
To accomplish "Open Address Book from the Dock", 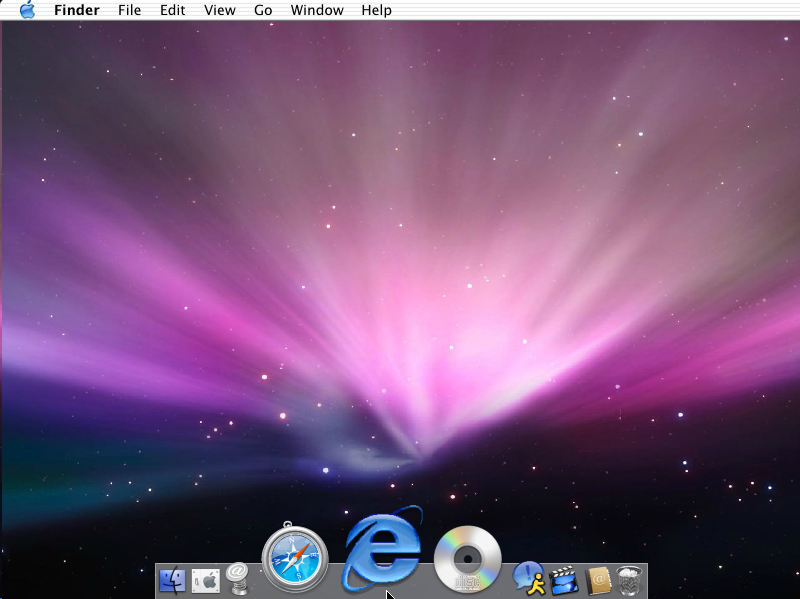I will (x=598, y=580).
